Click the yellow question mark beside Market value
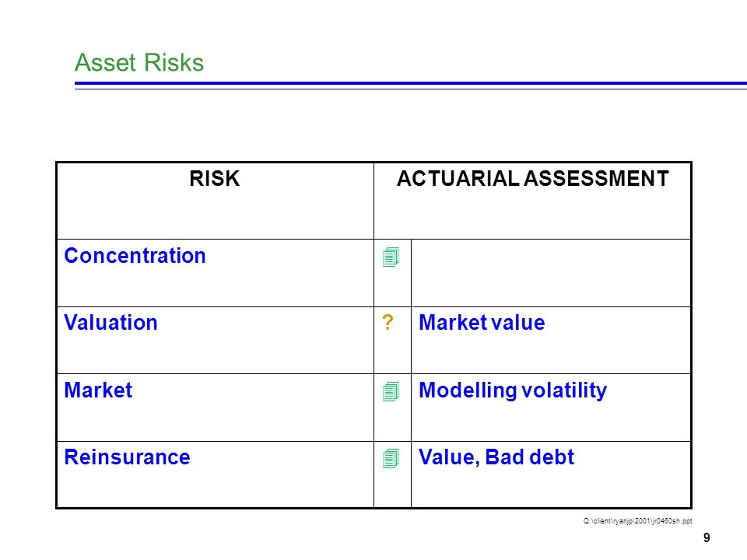The image size is (747, 560). tap(388, 322)
